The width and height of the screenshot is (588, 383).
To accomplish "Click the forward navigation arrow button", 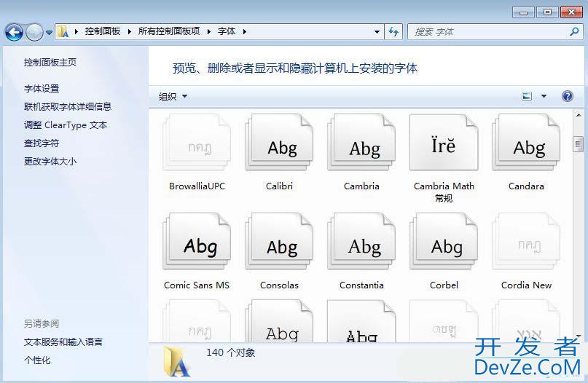I will click(x=34, y=32).
